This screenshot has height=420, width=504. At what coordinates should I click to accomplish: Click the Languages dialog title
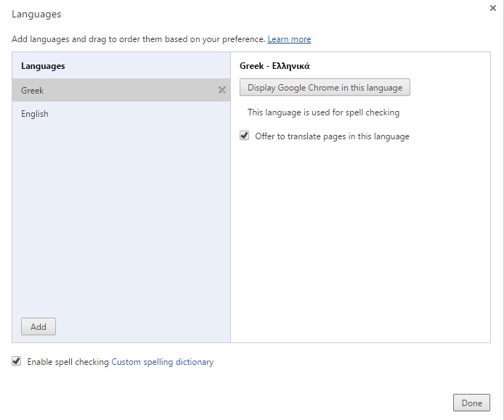point(36,14)
